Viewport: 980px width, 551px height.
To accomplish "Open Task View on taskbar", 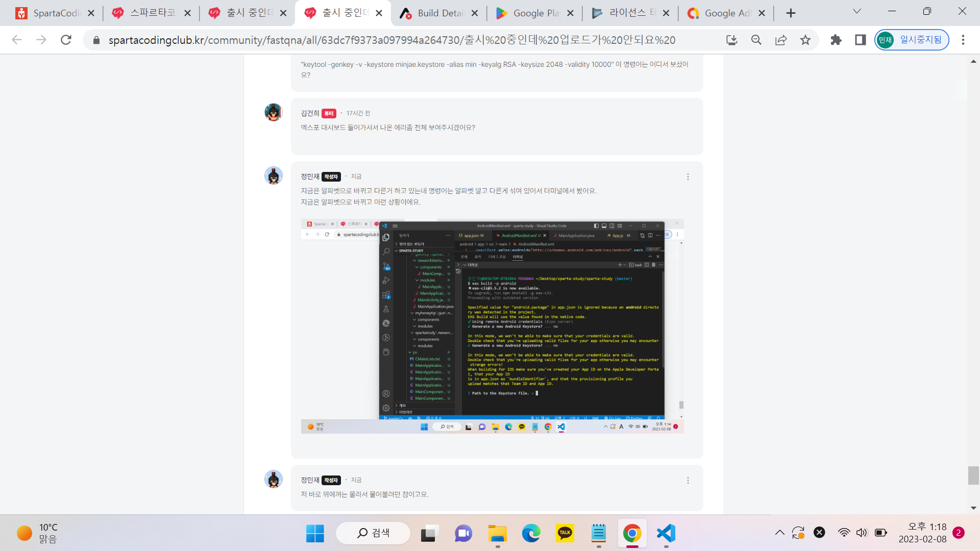I will click(x=430, y=534).
